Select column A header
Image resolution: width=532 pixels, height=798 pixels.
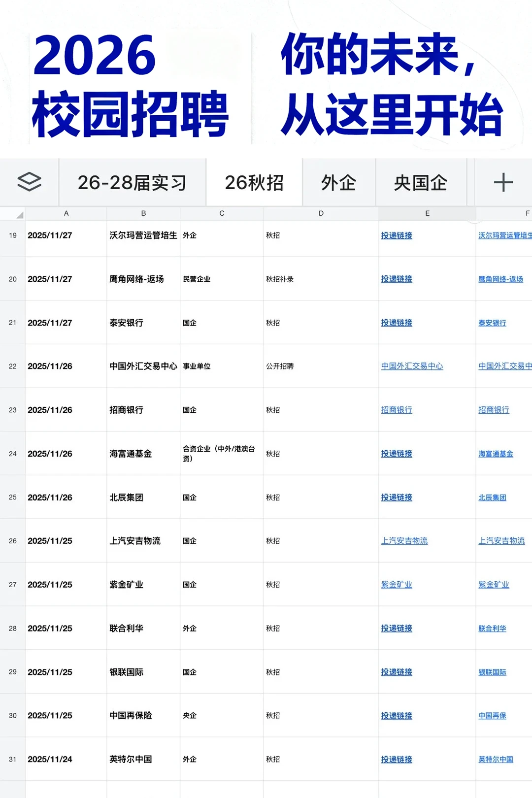coord(66,213)
